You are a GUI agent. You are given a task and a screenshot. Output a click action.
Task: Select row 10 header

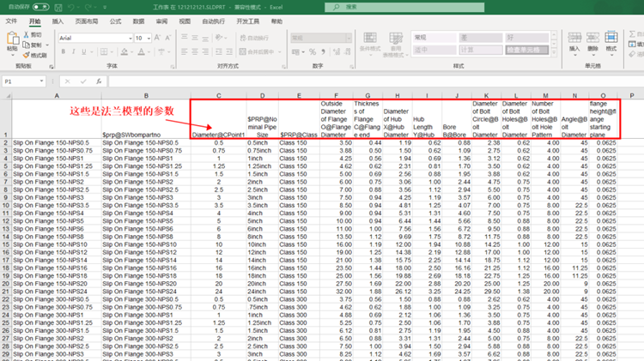coord(6,205)
